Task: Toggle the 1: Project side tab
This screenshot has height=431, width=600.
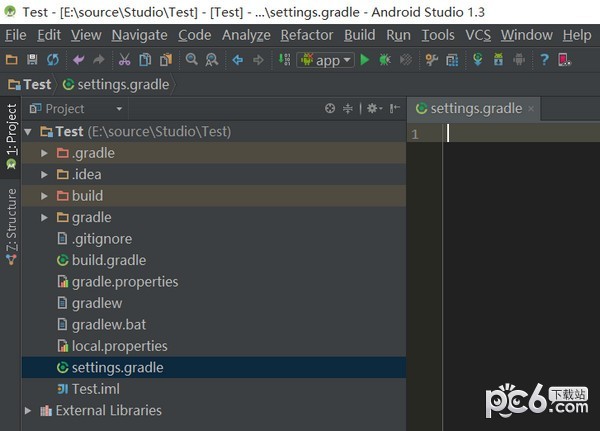Action: click(x=11, y=137)
